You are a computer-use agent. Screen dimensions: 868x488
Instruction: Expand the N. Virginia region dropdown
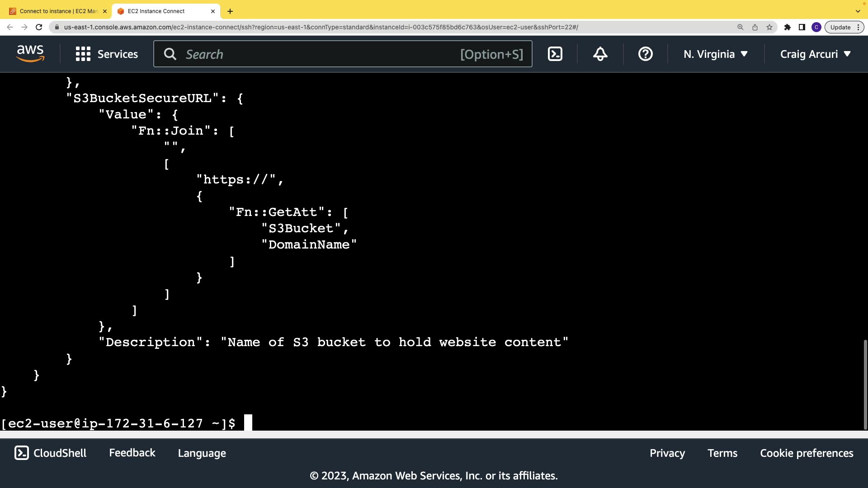pos(716,54)
